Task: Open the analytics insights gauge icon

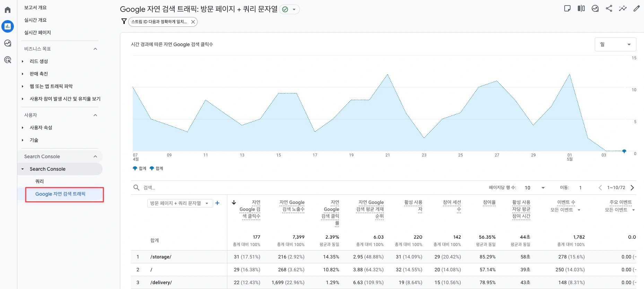Action: click(595, 9)
